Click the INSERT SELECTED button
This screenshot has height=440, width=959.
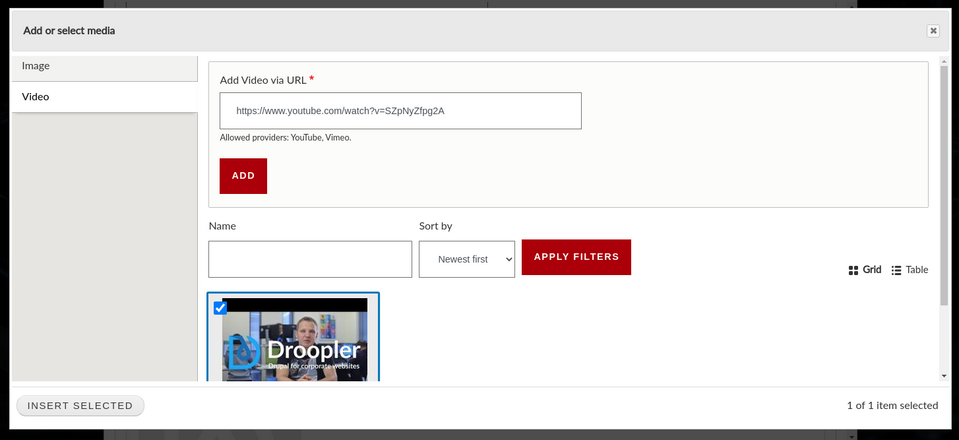point(80,406)
